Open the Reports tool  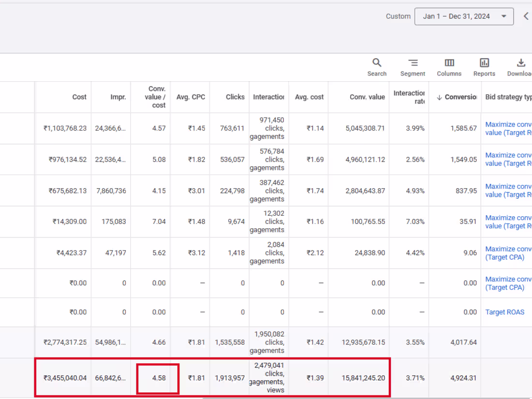click(484, 67)
